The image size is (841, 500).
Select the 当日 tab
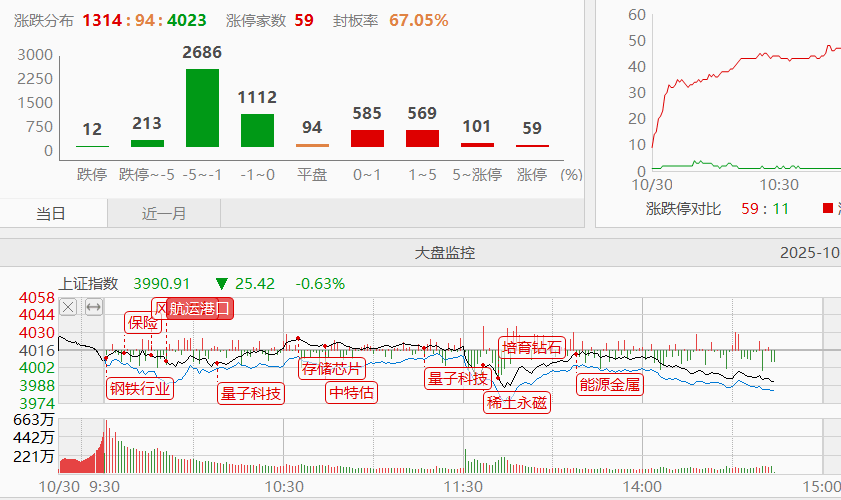click(52, 213)
